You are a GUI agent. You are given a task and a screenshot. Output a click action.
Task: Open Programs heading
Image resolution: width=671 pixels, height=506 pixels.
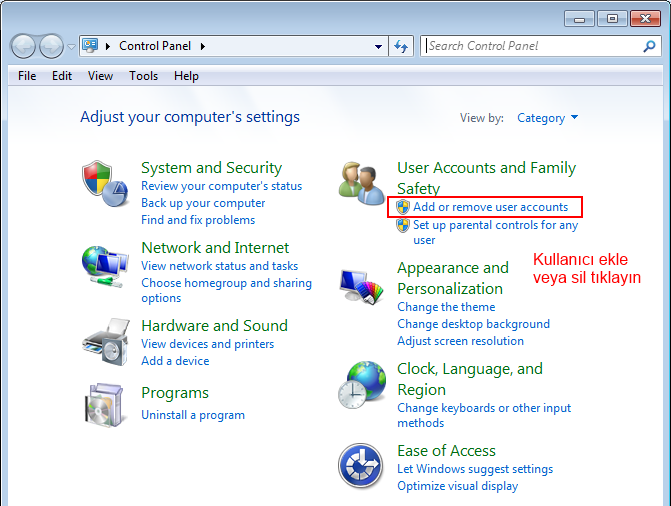click(175, 393)
